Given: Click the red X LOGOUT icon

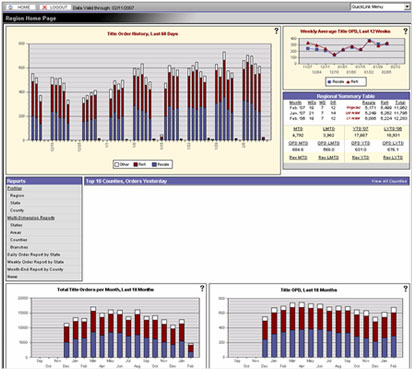Looking at the screenshot, I should [44, 7].
